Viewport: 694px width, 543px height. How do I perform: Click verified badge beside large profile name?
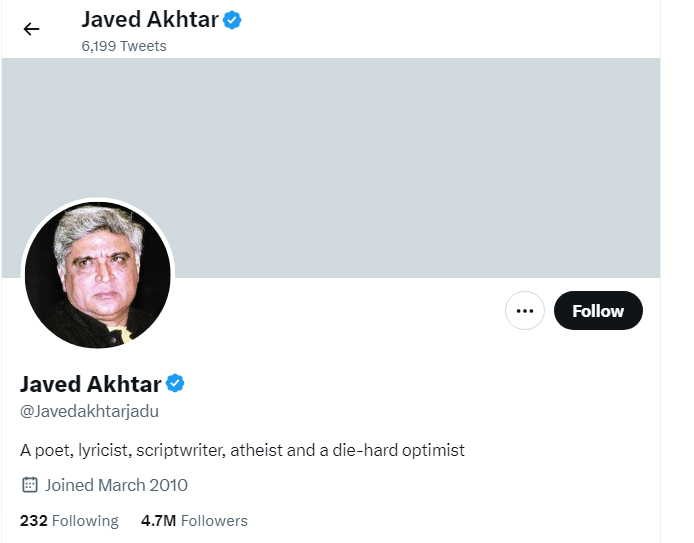[x=175, y=383]
